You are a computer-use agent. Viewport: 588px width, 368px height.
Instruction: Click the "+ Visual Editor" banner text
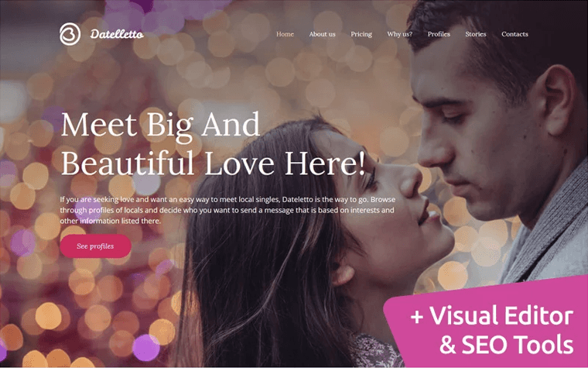(x=491, y=316)
